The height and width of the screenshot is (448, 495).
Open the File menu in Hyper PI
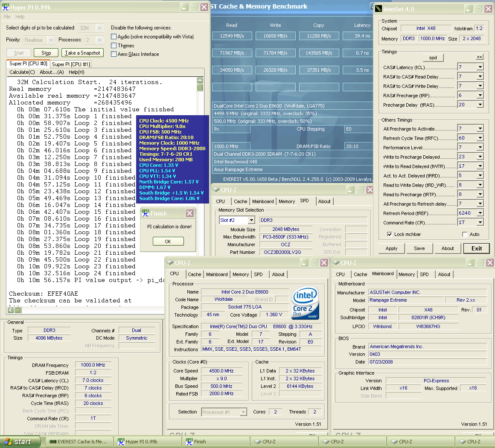(x=7, y=17)
